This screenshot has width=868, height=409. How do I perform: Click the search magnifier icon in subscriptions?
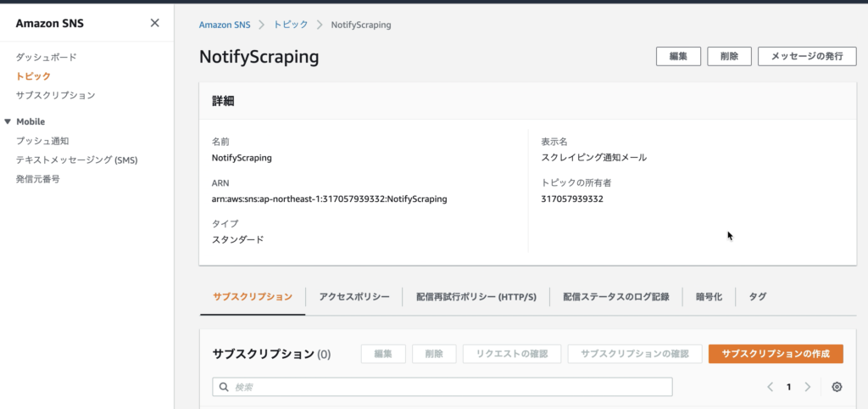[224, 387]
